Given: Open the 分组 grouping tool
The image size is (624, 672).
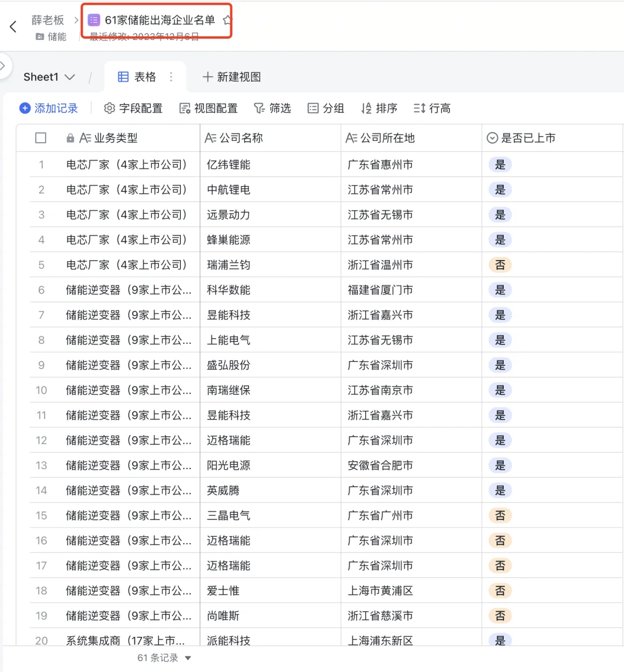Looking at the screenshot, I should (x=325, y=108).
